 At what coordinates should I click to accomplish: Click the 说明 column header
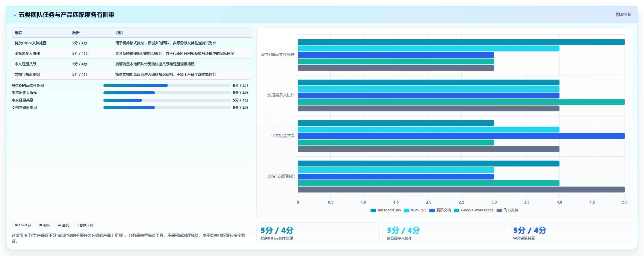coord(119,33)
